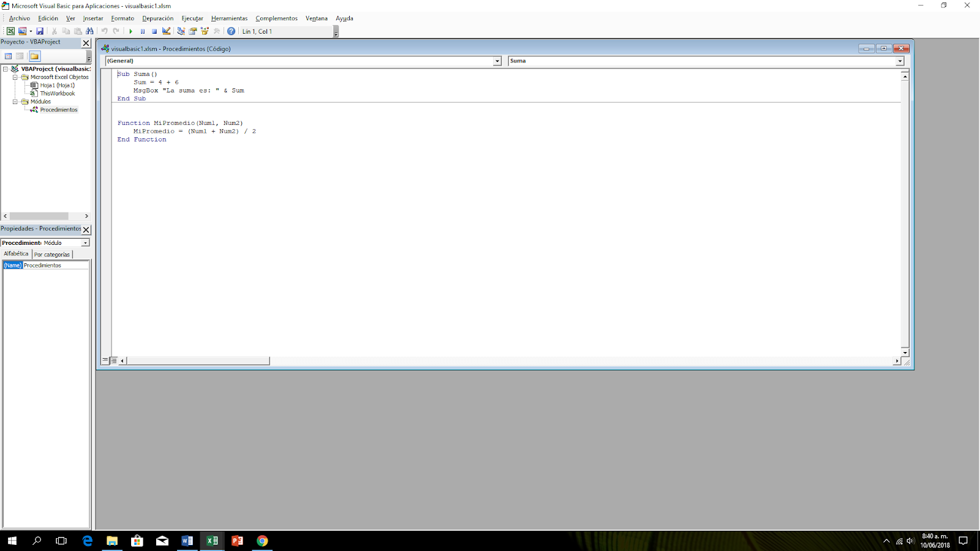Open Excel from the taskbar

213,541
